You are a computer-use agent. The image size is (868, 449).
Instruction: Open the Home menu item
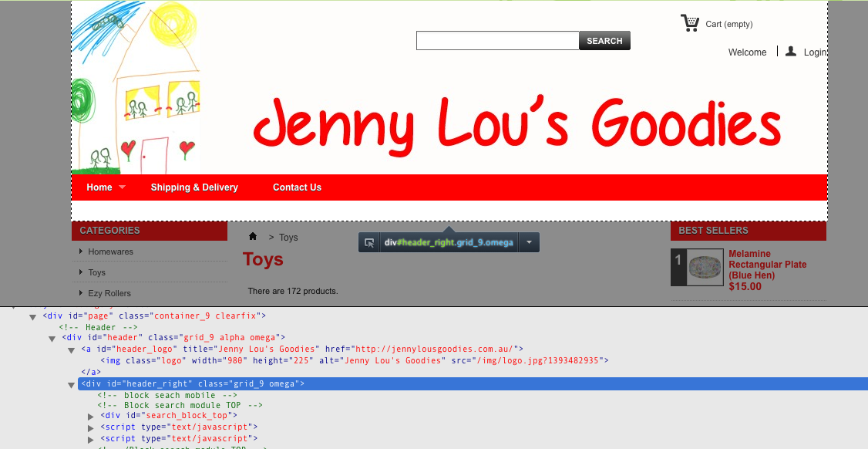[99, 187]
